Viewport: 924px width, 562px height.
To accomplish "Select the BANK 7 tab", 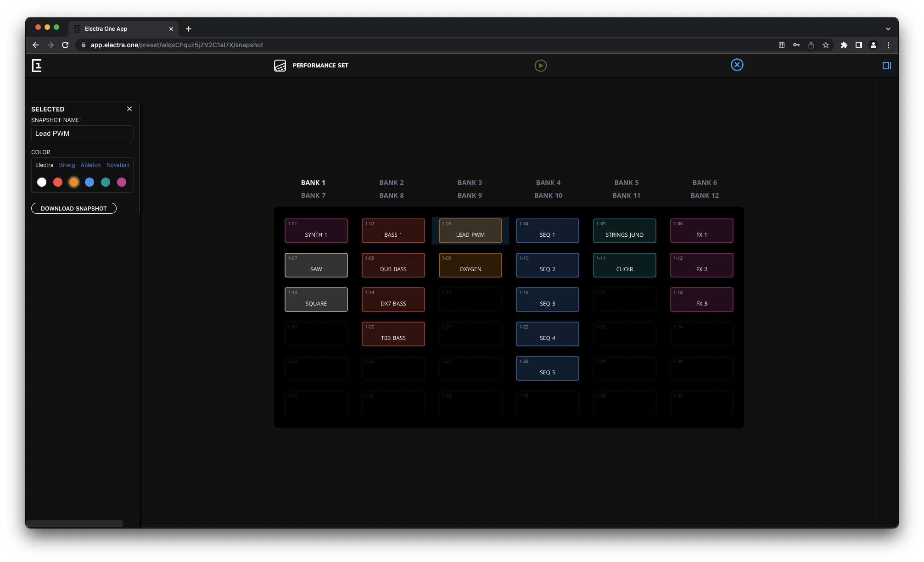I will 313,195.
